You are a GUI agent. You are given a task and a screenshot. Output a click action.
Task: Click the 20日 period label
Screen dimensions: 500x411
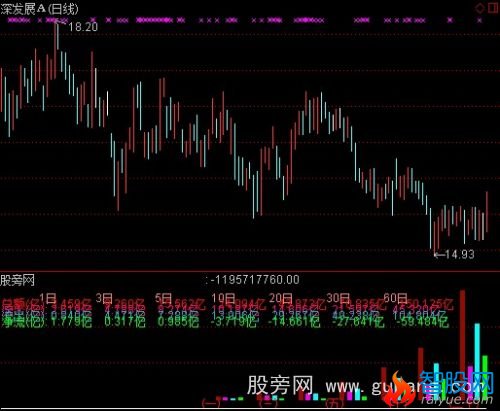click(280, 298)
